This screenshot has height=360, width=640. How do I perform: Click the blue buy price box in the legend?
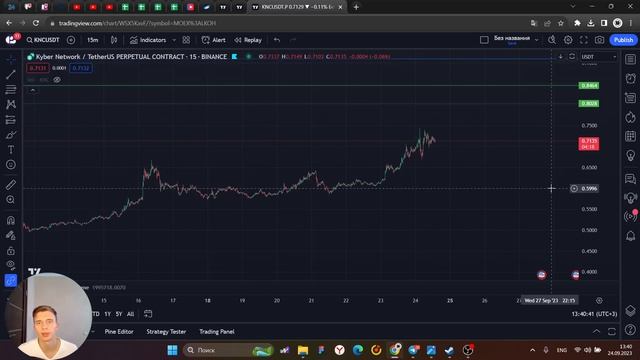[80, 68]
